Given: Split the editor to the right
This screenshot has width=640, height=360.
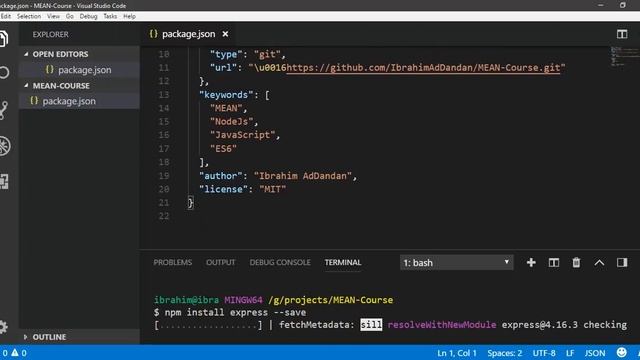Looking at the screenshot, I should tap(622, 34).
